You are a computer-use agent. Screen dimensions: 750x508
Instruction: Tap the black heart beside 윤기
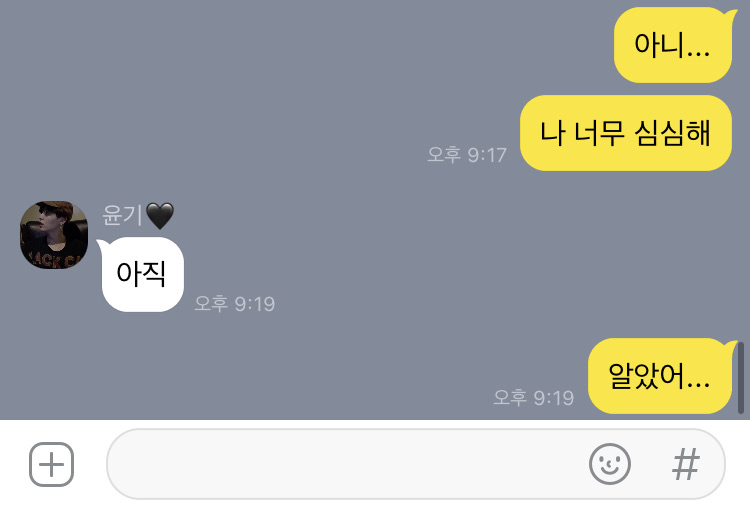(x=160, y=216)
